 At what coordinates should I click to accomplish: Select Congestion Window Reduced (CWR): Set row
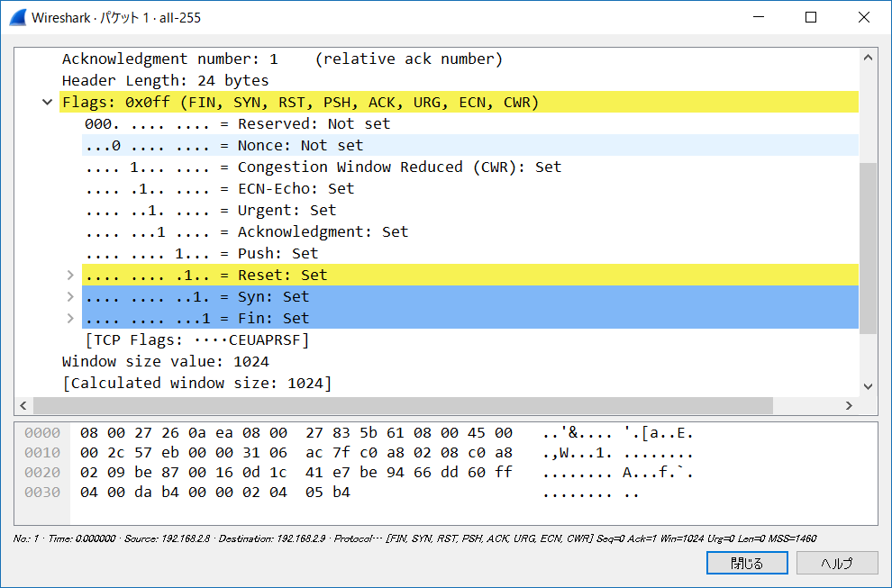click(323, 167)
